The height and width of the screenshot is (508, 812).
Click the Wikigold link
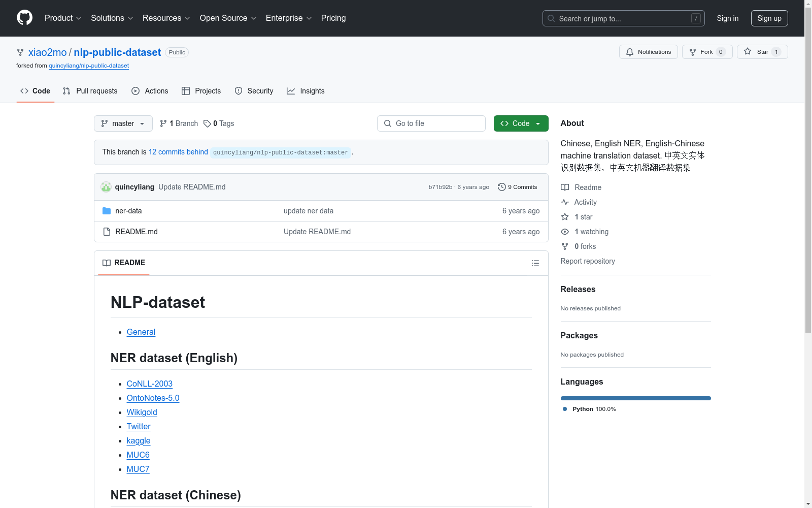coord(142,412)
